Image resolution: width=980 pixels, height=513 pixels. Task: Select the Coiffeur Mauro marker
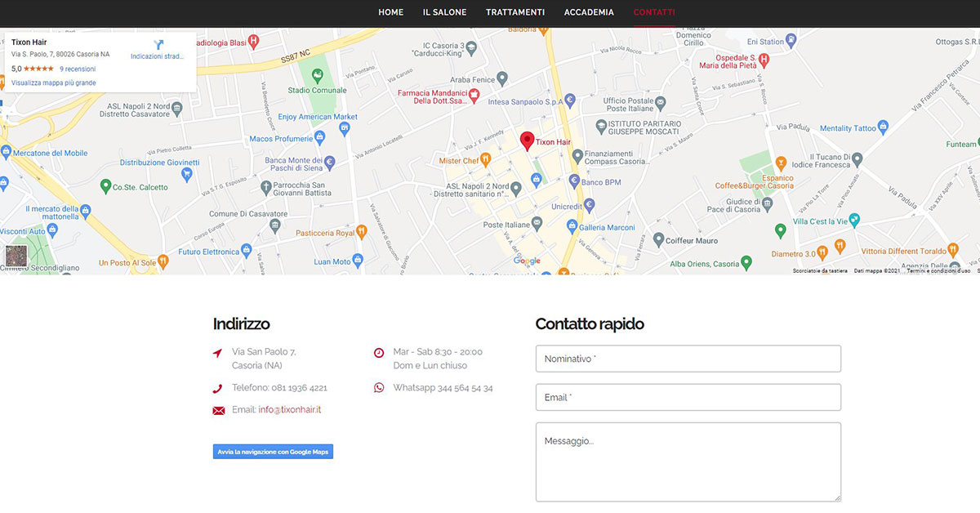click(x=657, y=240)
